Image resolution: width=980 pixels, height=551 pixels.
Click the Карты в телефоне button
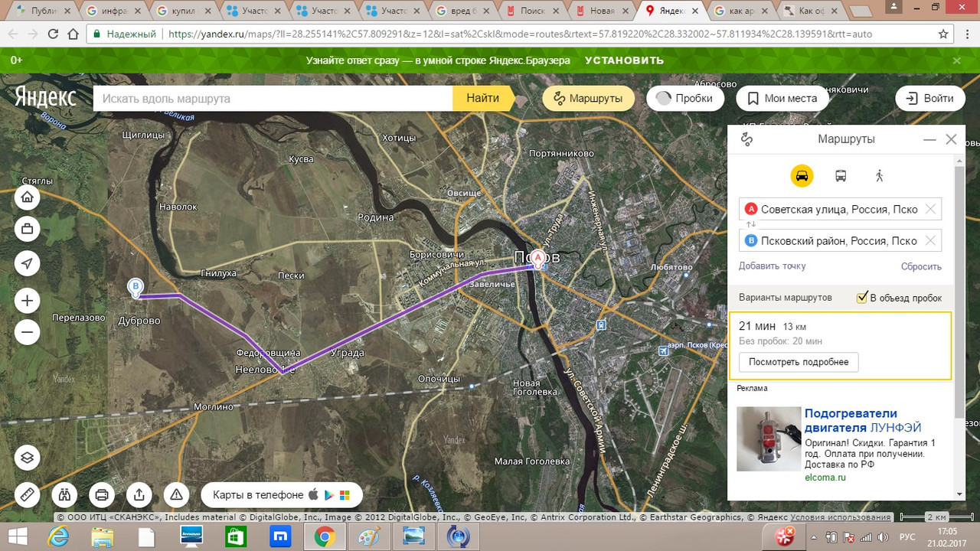(282, 495)
